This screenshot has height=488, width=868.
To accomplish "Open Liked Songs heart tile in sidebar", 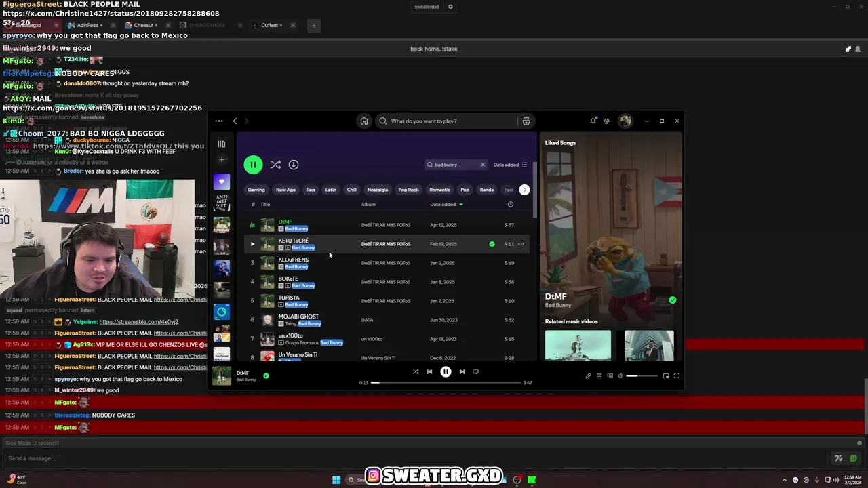I will click(221, 182).
